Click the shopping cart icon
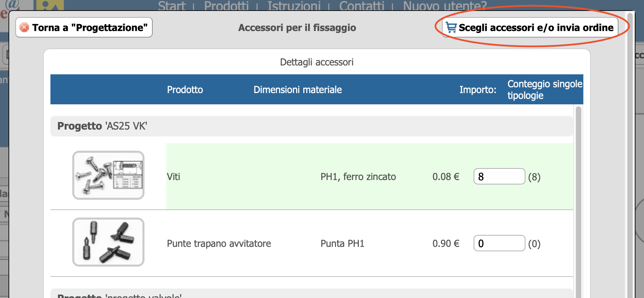The image size is (644, 298). 451,27
